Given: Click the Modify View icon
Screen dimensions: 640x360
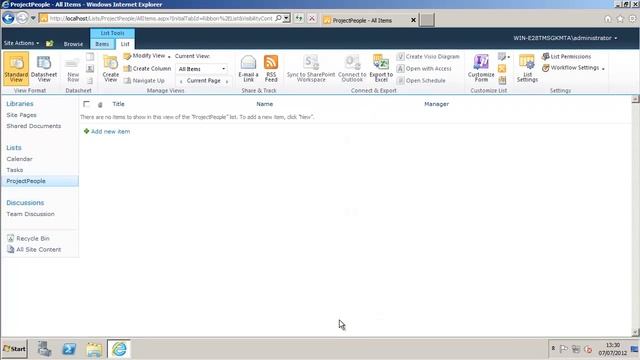Looking at the screenshot, I should click(127, 56).
